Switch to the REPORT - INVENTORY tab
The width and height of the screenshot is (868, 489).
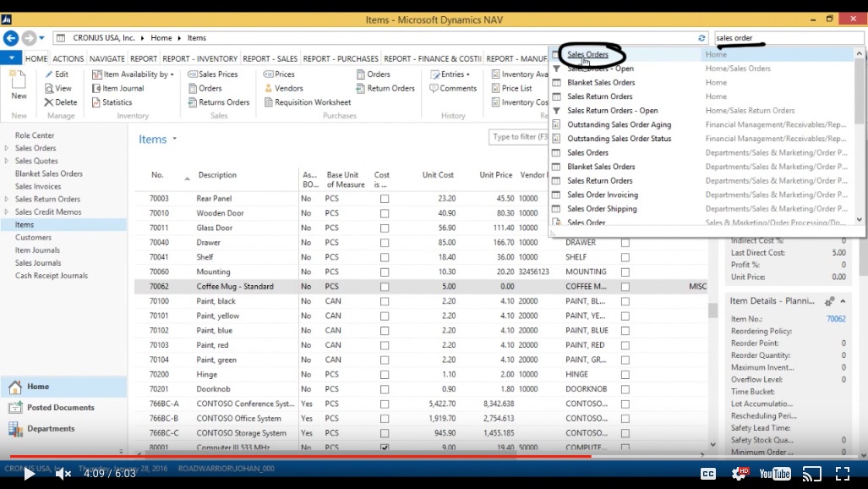coord(199,58)
